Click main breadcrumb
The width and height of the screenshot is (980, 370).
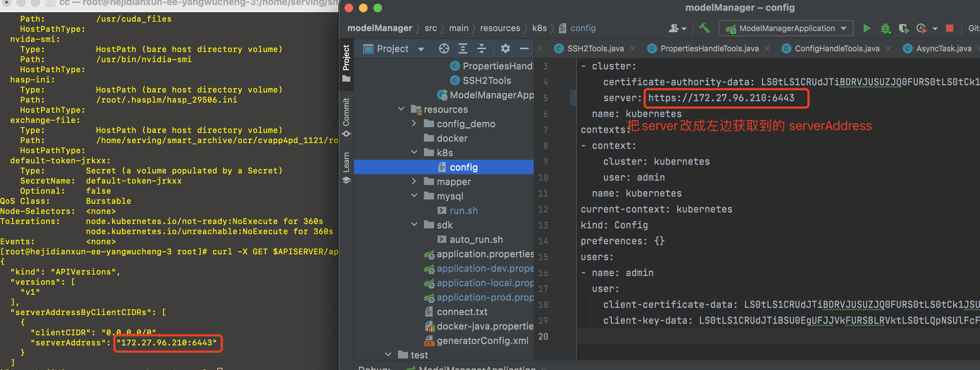pos(459,28)
